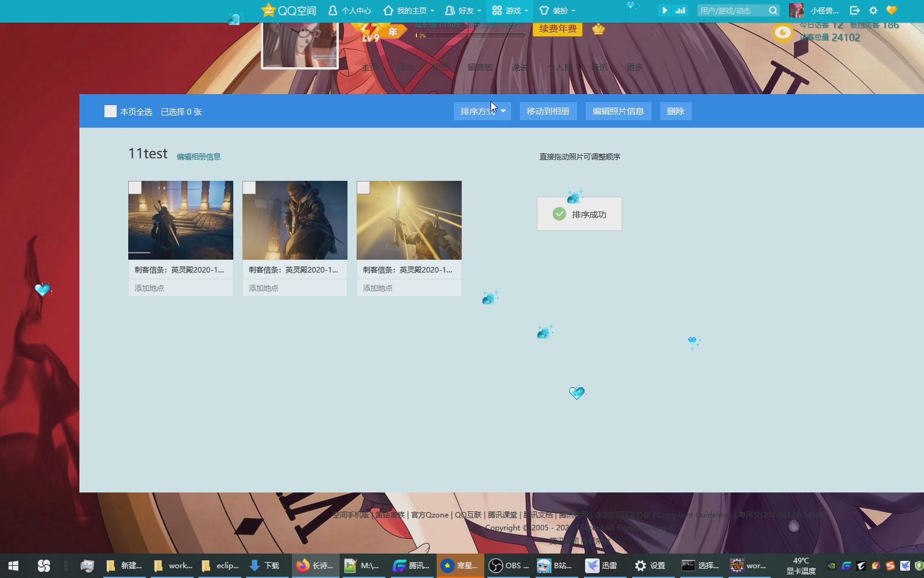
Task: Click the 移动到相册 button
Action: tap(547, 111)
